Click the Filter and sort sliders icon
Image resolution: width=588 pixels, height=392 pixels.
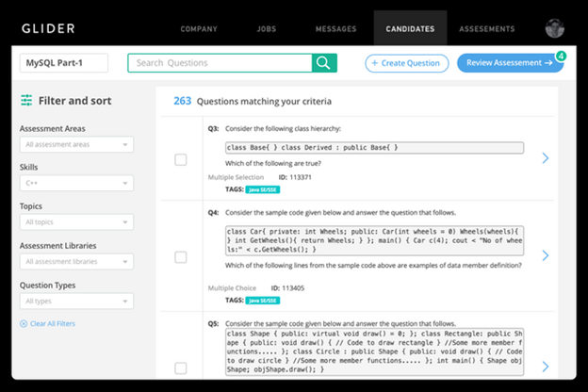[26, 100]
